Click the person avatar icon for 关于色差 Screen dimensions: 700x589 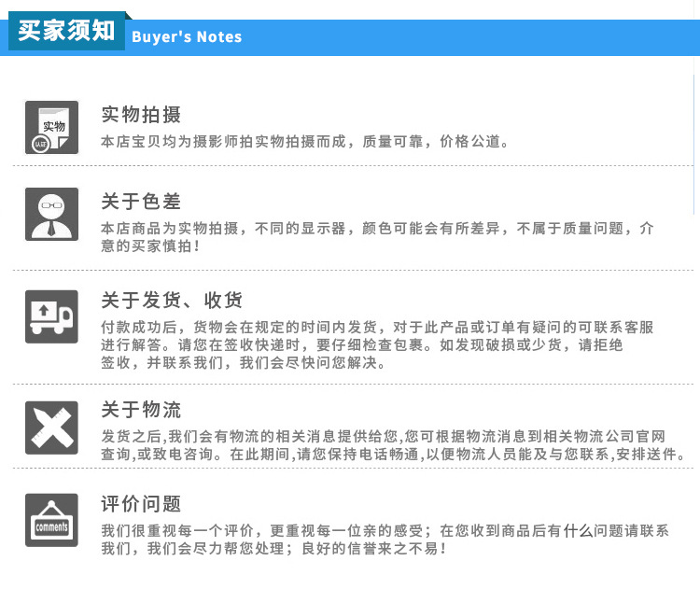(x=51, y=214)
